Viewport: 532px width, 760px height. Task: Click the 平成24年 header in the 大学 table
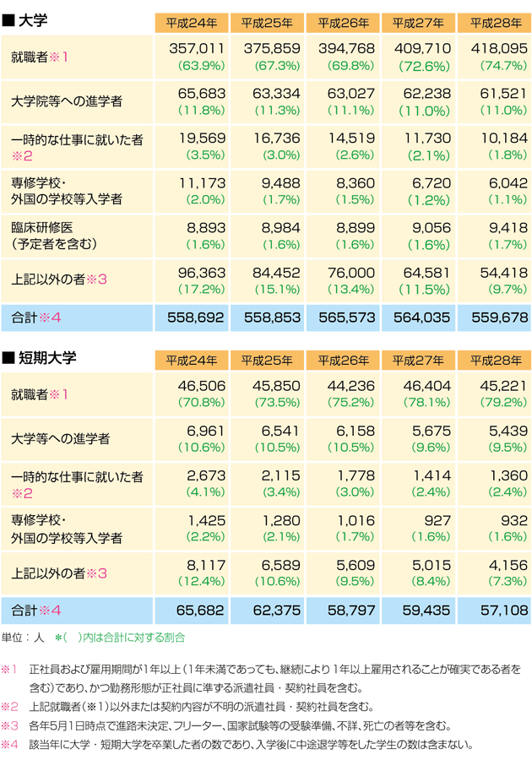point(192,22)
